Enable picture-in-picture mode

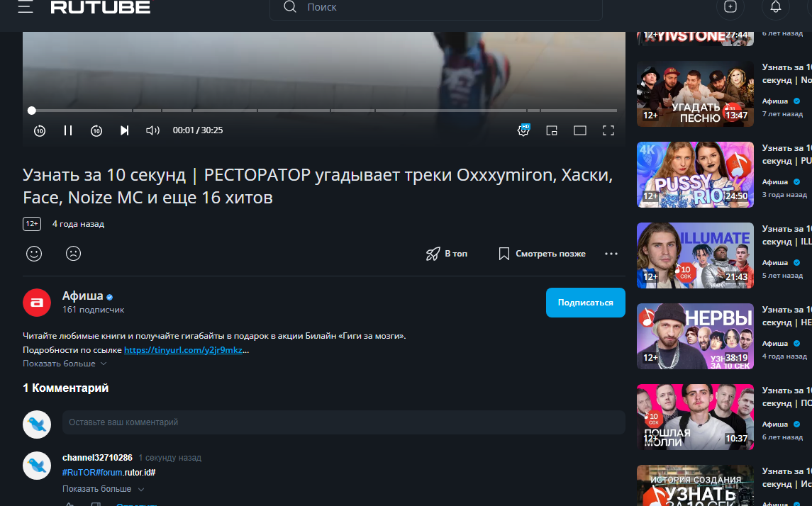[x=552, y=130]
